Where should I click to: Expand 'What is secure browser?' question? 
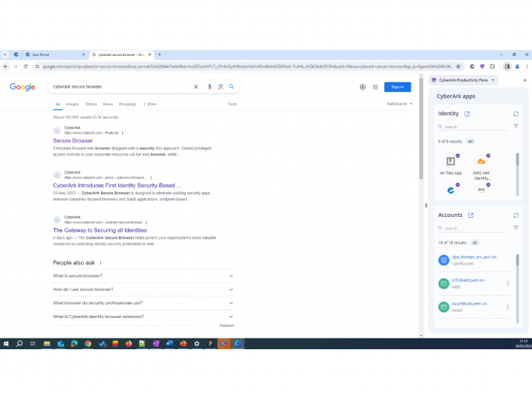[x=143, y=276]
